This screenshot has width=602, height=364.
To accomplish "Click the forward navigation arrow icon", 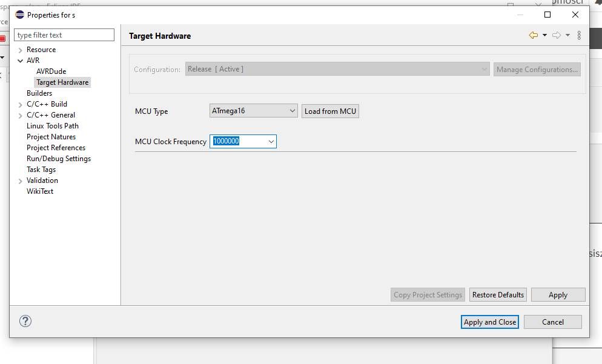I will click(557, 36).
